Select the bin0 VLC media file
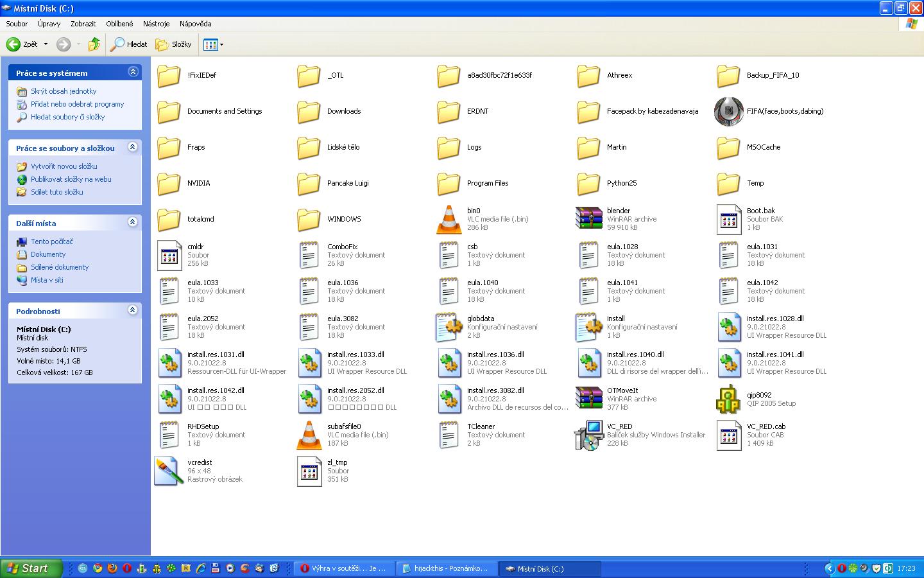This screenshot has width=924, height=578. tap(449, 219)
